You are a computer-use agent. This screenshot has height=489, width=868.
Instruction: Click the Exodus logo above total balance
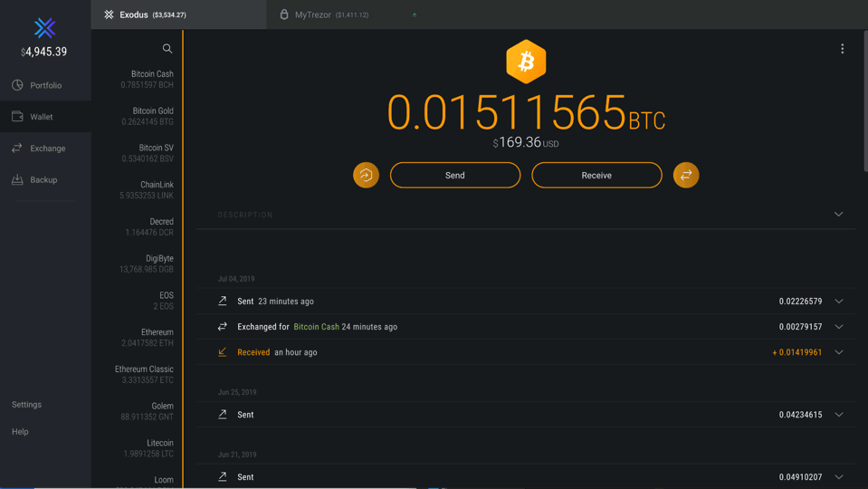pos(45,28)
